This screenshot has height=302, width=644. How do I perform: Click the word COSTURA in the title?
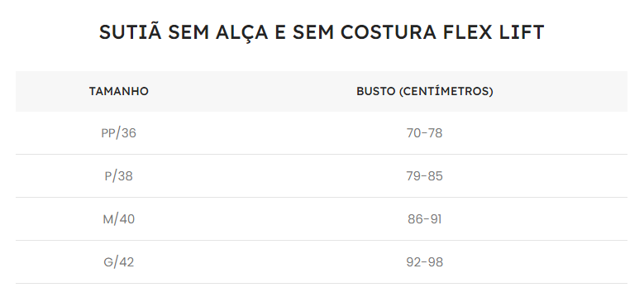(x=388, y=32)
